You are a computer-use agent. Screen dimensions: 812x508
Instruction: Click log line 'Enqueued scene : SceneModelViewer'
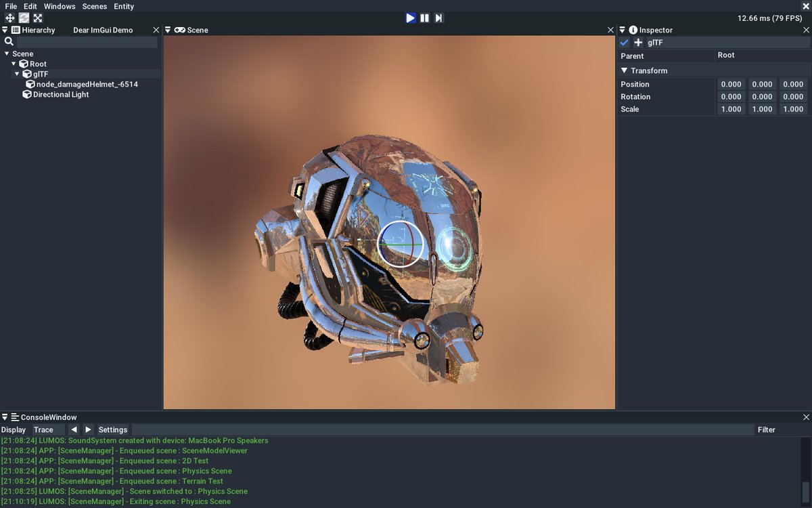coord(125,450)
